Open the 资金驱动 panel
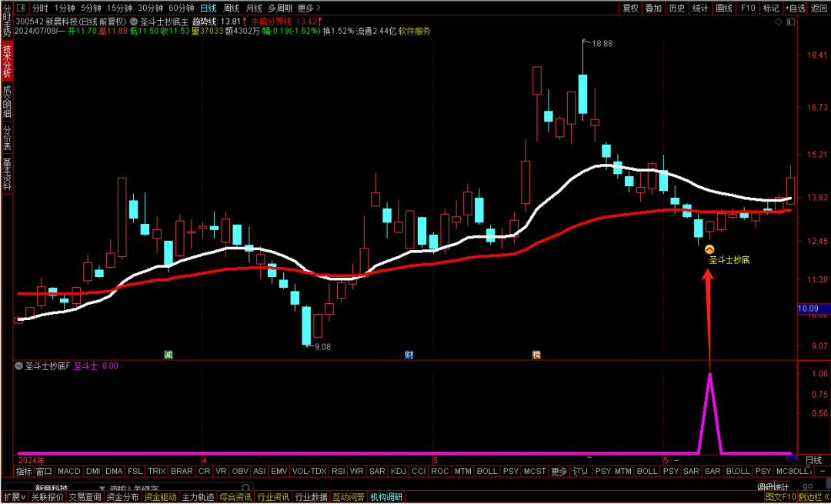 click(x=161, y=497)
